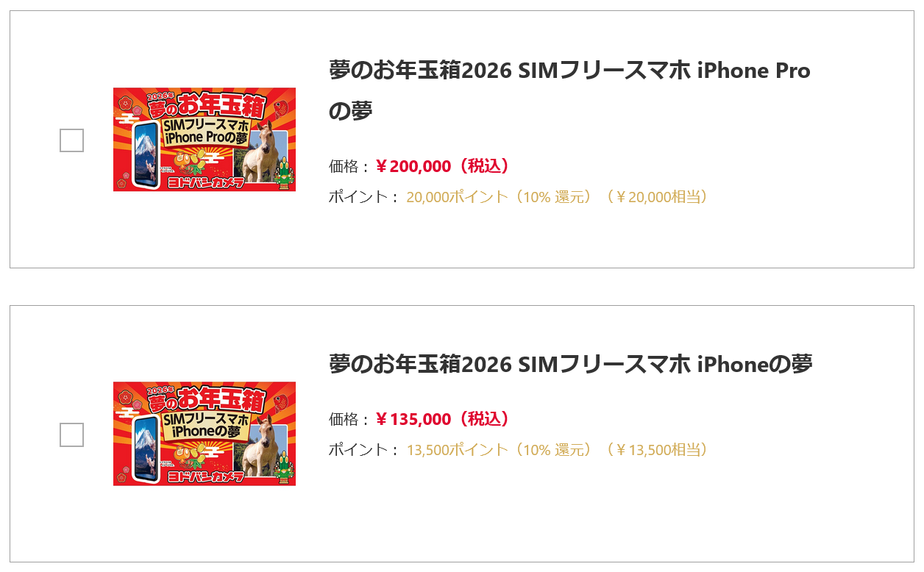Open the banner thumbnail of the ¥135,000 item
924x572 pixels.
point(204,433)
